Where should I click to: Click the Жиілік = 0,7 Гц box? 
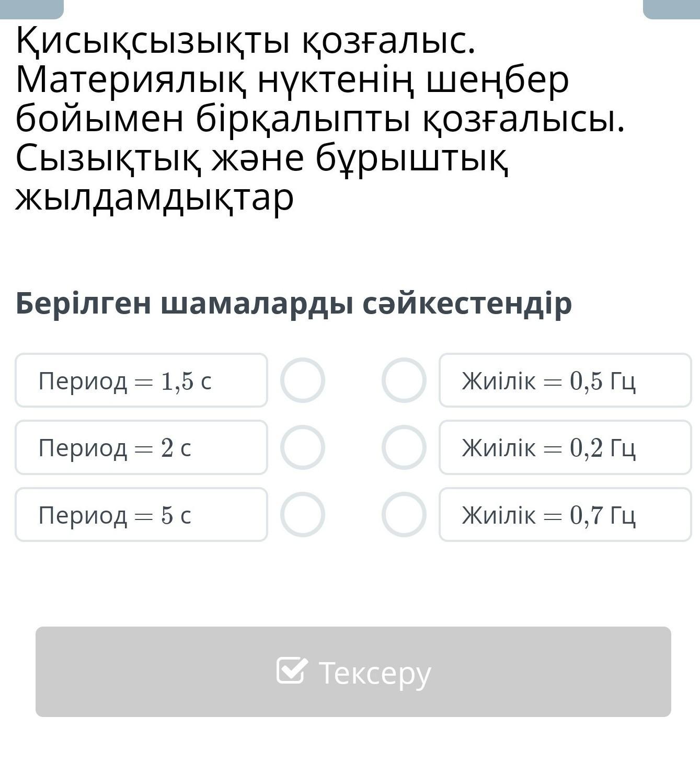[x=565, y=515]
